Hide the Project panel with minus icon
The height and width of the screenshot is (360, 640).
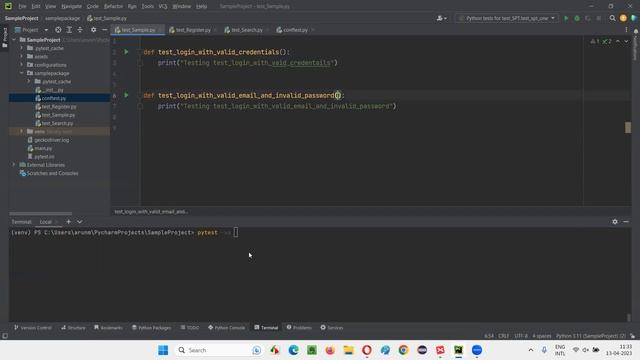coord(104,30)
